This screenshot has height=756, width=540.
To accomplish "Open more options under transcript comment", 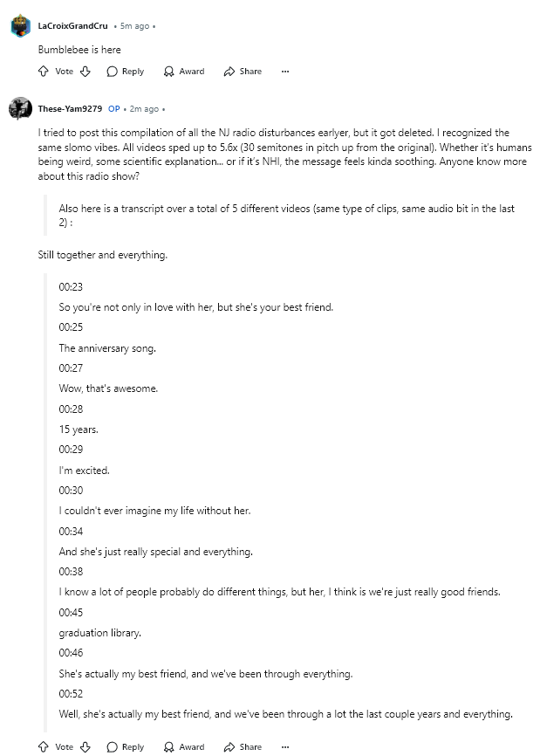I will click(285, 747).
